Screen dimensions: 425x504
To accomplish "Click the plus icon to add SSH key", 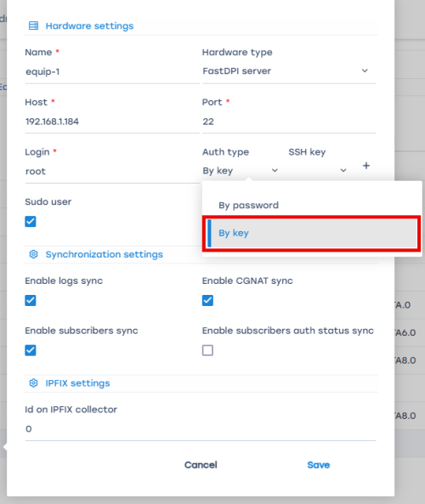I will tap(365, 166).
